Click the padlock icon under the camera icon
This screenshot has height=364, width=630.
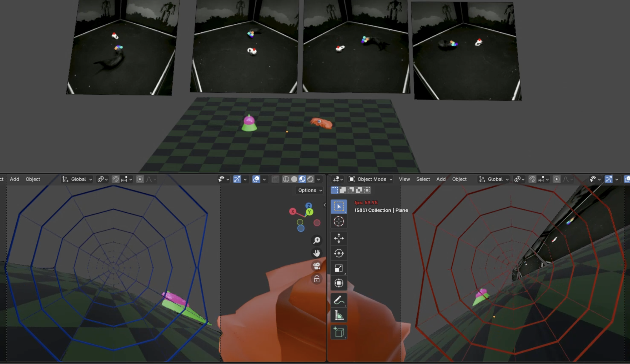(x=317, y=279)
